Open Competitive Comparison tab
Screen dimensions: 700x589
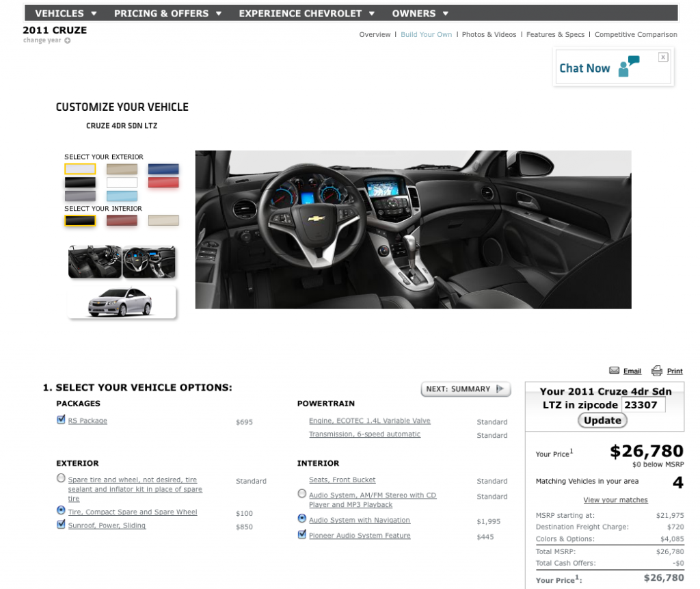(636, 34)
